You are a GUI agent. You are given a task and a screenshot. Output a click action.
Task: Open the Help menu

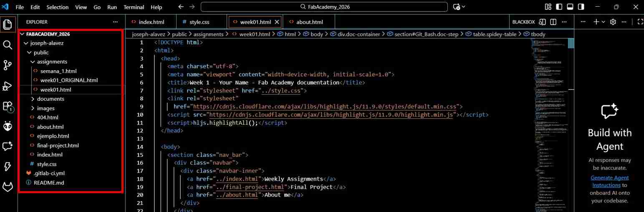point(156,7)
